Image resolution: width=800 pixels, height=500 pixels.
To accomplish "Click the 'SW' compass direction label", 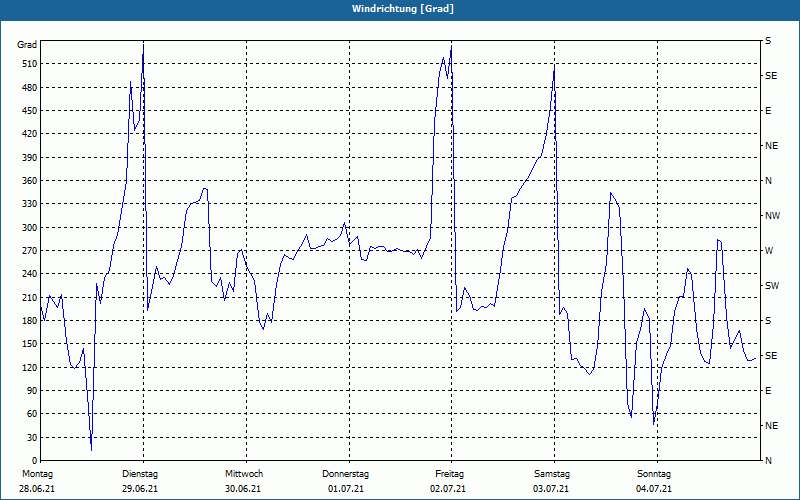I will (772, 286).
